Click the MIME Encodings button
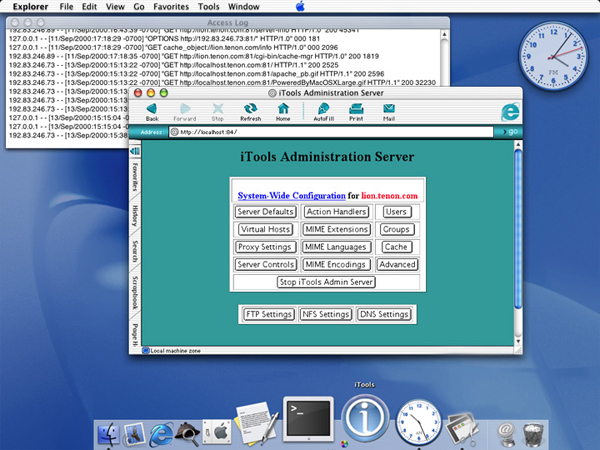 [336, 264]
